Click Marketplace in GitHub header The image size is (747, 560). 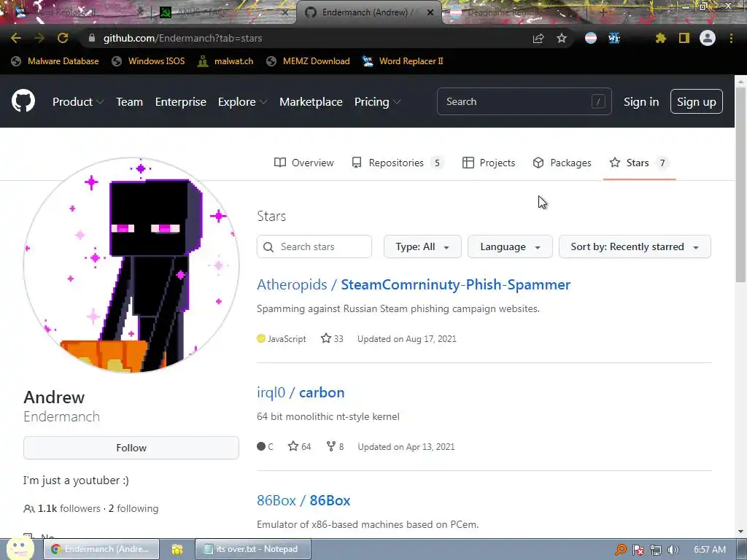[x=311, y=102]
